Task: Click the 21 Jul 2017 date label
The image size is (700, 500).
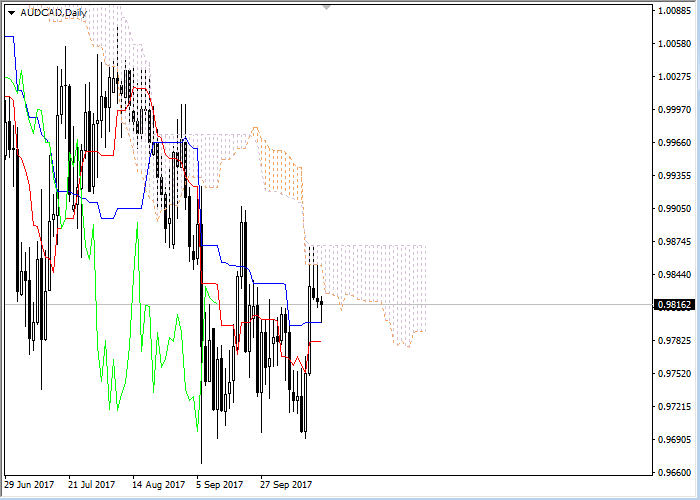Action: 92,485
